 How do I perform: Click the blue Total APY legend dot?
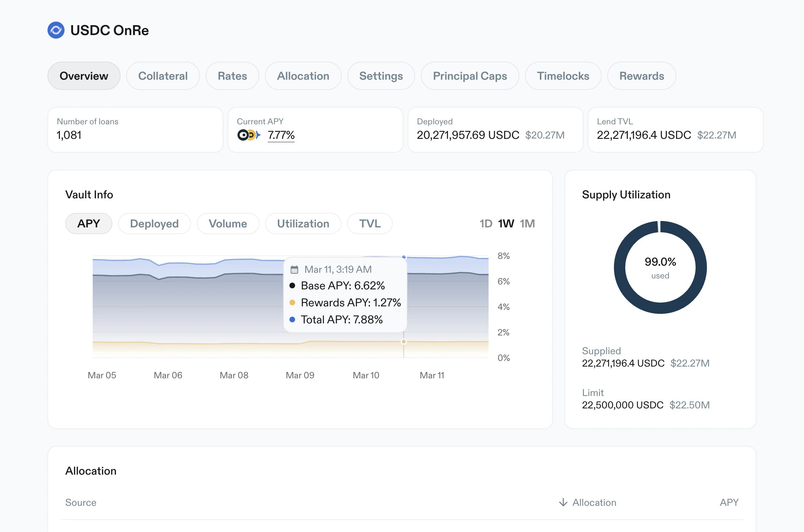(292, 319)
